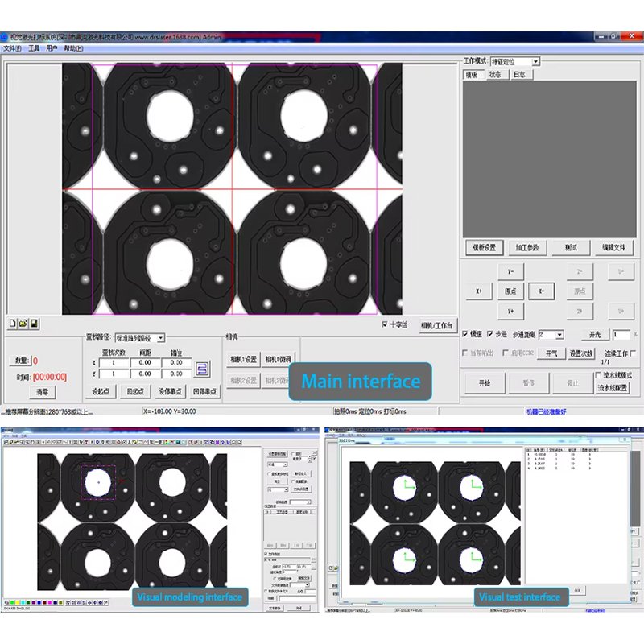Toggle the 十字丝 crosshair checkbox
The height and width of the screenshot is (644, 644).
point(385,324)
